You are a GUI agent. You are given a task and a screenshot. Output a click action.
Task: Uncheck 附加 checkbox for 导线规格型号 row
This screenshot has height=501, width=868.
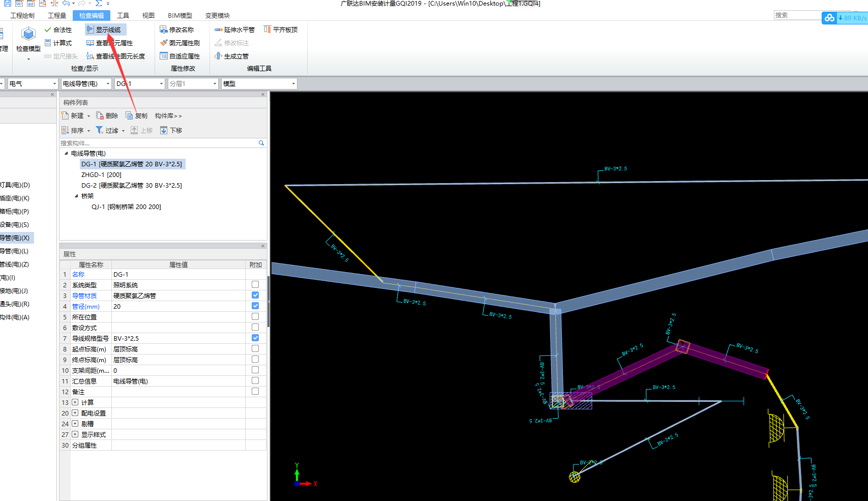coord(255,338)
